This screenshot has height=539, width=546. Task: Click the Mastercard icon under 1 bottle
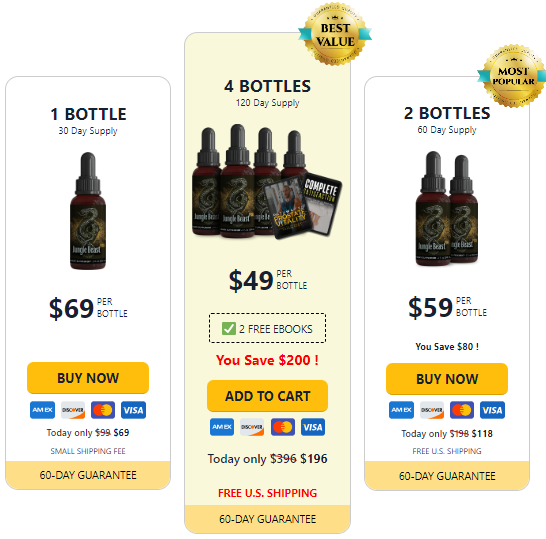tap(103, 410)
